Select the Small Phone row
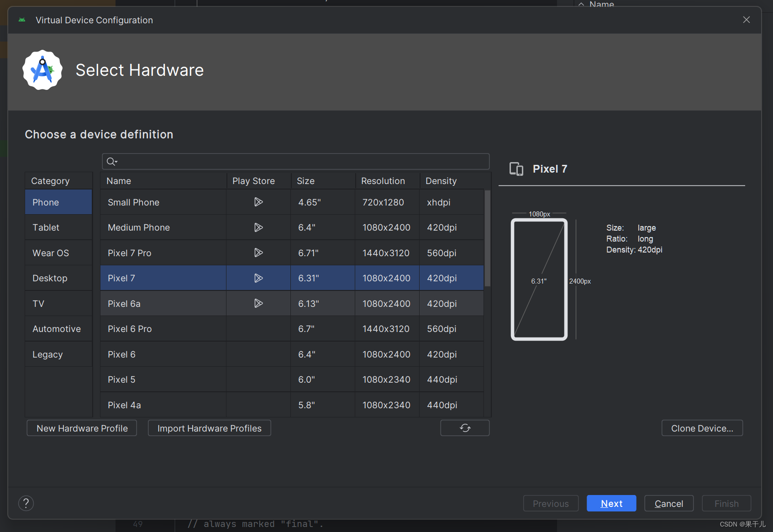This screenshot has height=532, width=773. (292, 202)
